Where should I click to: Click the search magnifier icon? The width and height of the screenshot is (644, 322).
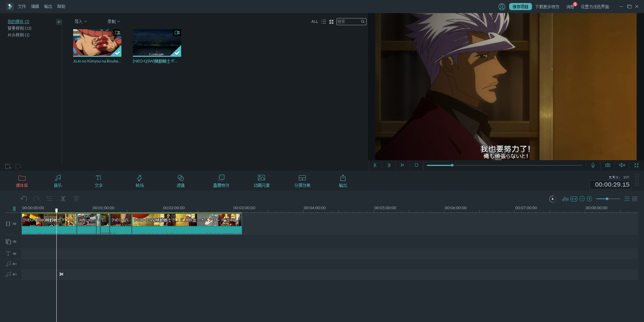363,21
